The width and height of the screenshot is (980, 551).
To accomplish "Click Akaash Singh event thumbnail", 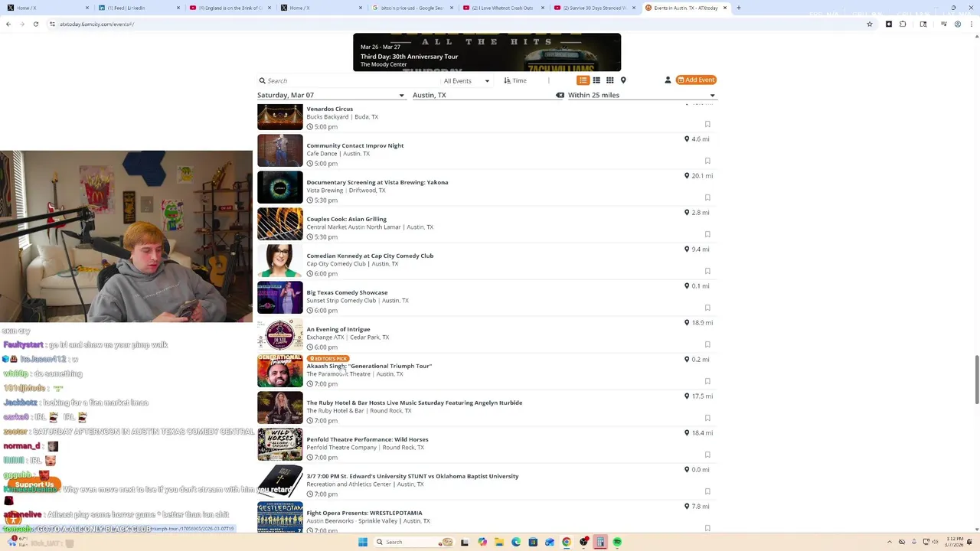I will click(279, 370).
